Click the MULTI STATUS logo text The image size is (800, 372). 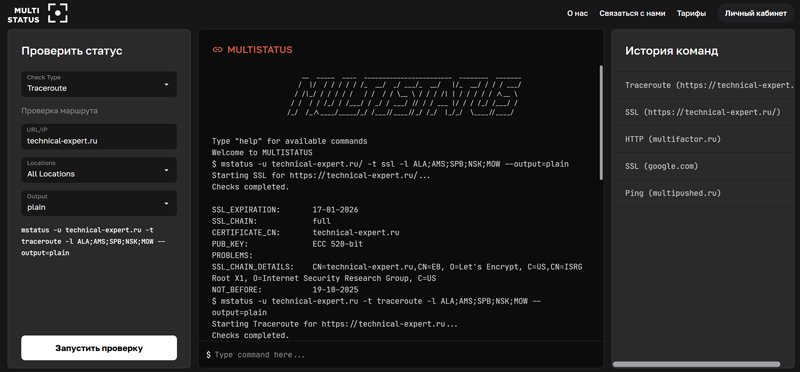(23, 14)
